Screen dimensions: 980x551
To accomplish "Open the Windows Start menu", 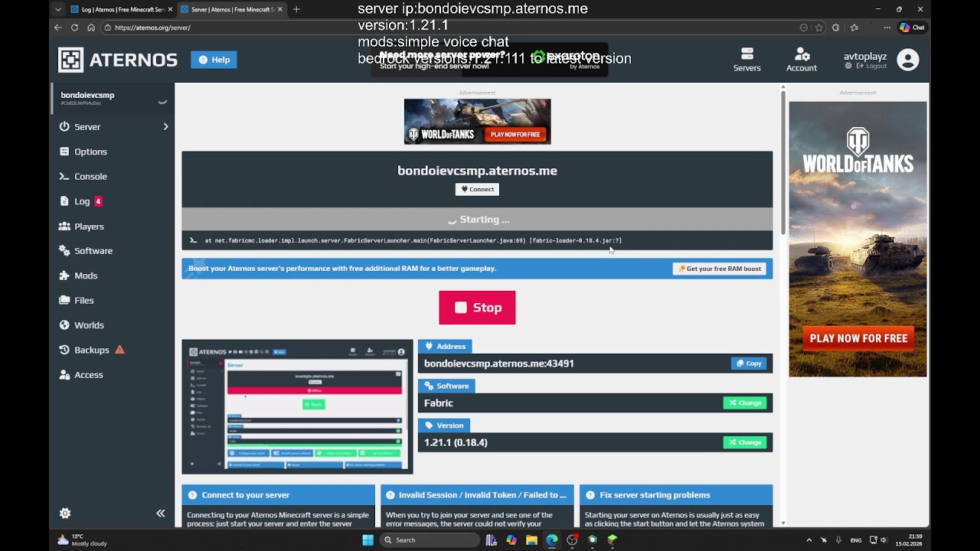I will 367,540.
